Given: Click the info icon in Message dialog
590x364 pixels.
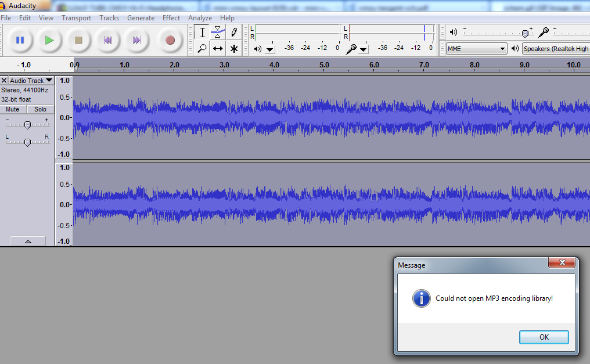Looking at the screenshot, I should [422, 298].
